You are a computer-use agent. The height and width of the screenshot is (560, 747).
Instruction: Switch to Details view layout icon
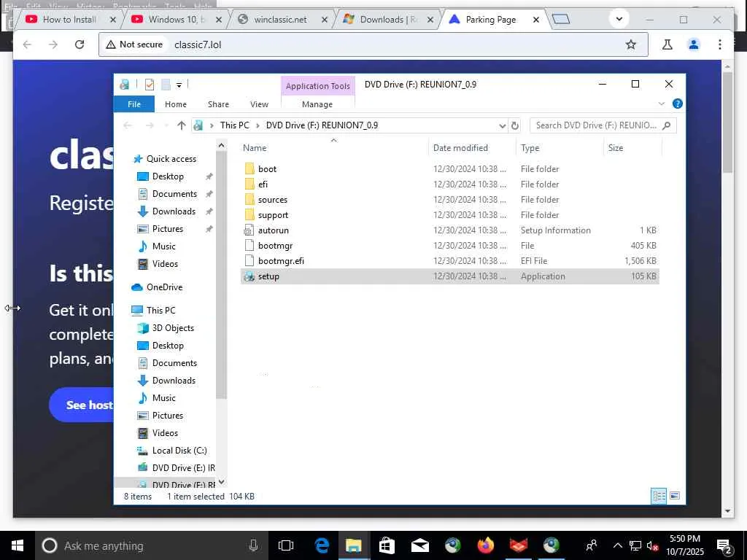point(659,496)
